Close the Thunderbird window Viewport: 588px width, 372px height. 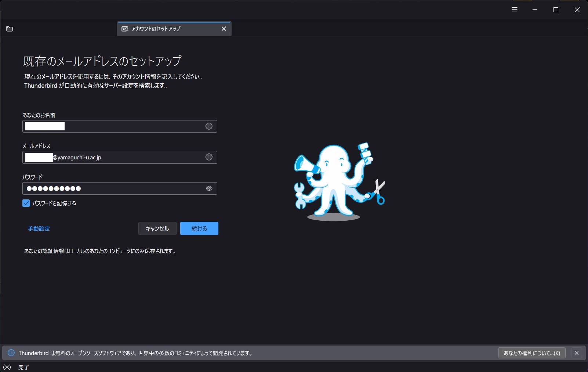tap(577, 10)
